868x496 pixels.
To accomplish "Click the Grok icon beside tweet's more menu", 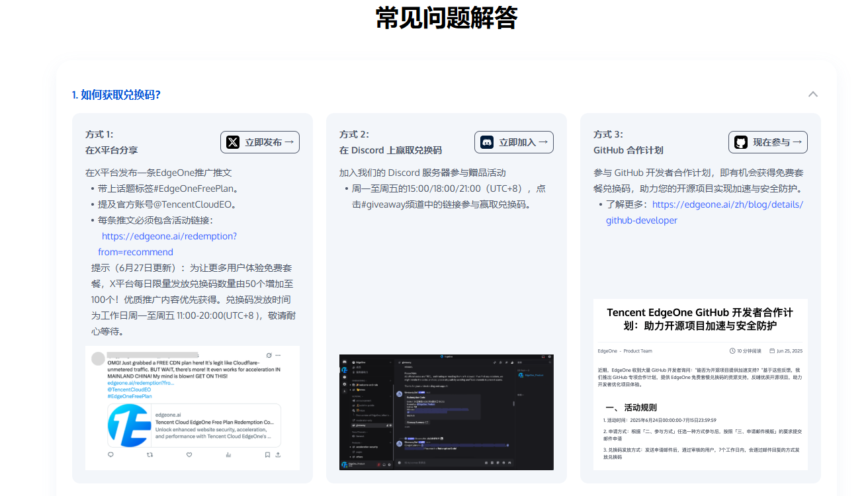I will [x=269, y=355].
